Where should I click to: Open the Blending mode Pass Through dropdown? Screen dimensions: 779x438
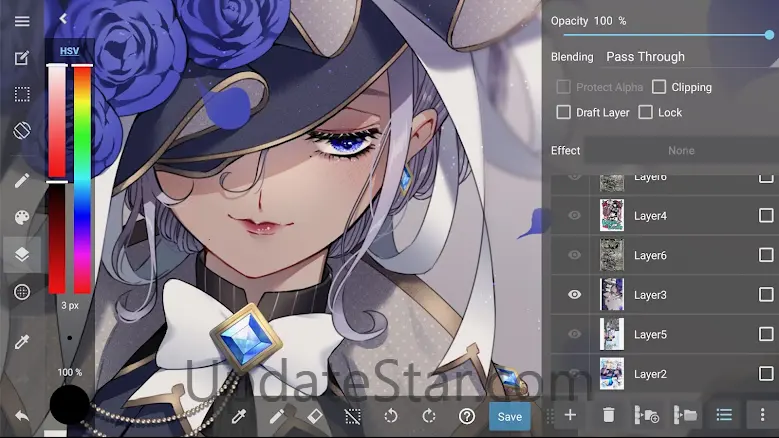(691, 57)
